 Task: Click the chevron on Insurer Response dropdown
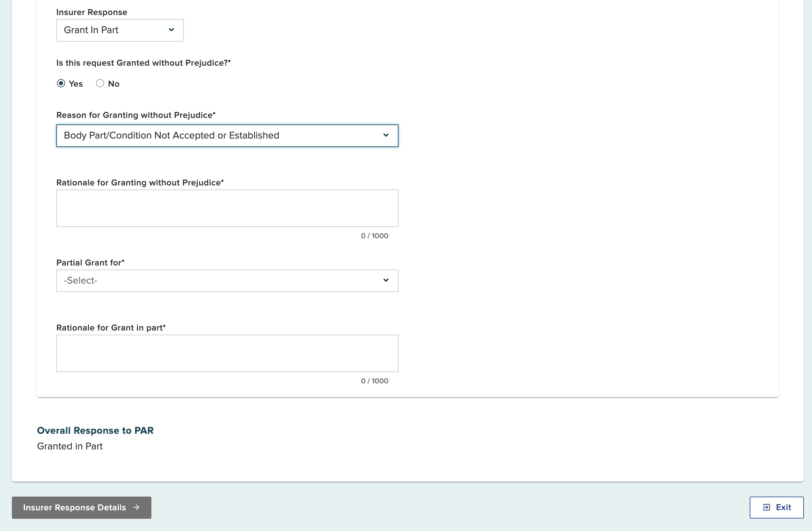[171, 30]
